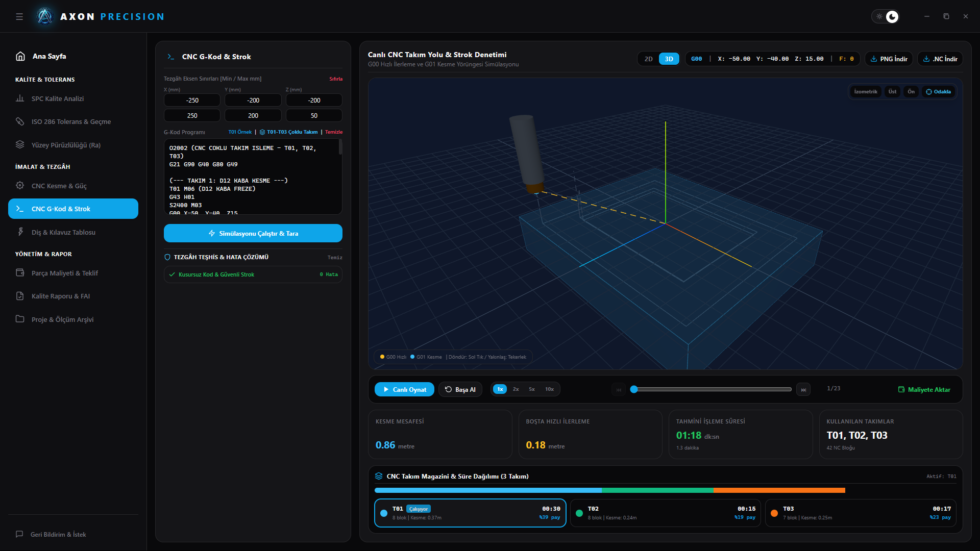Set playback speed to 1x
980x551 pixels.
(500, 389)
